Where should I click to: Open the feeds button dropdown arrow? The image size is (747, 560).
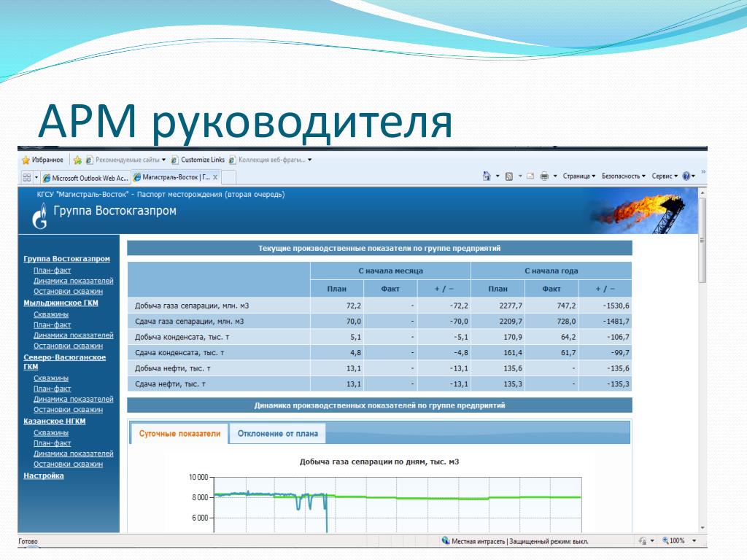point(519,176)
